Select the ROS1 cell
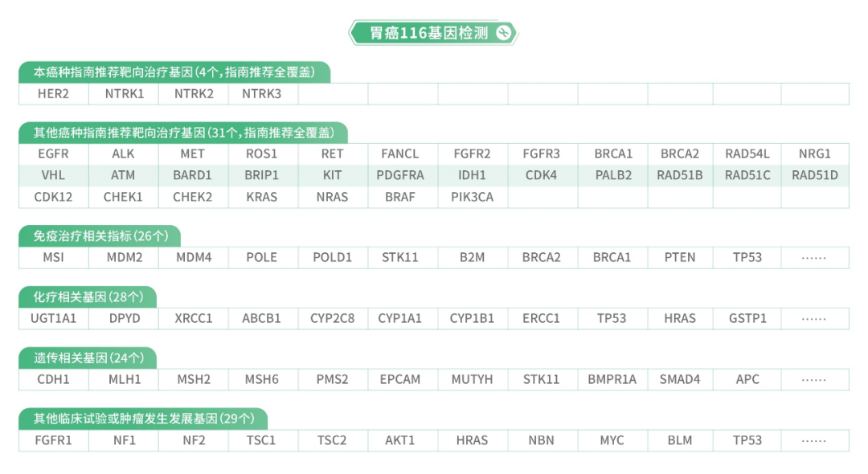 [264, 153]
